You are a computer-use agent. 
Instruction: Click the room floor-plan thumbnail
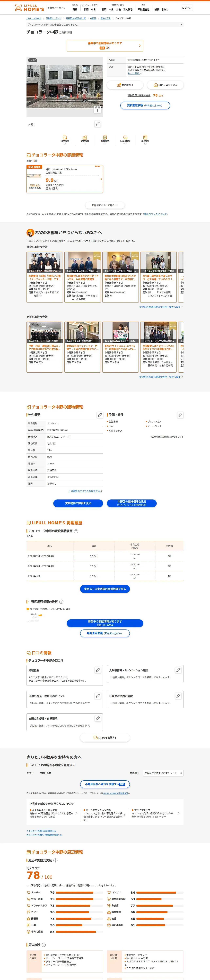pos(34,176)
